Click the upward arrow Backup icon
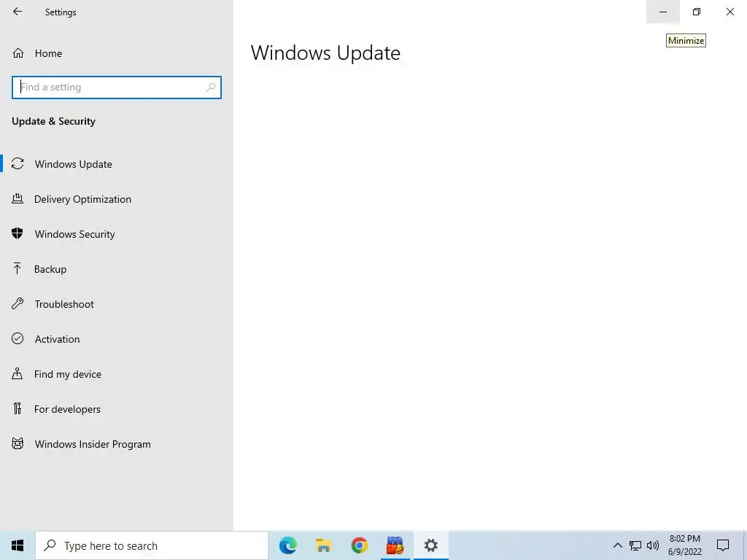This screenshot has width=747, height=560. [x=18, y=268]
